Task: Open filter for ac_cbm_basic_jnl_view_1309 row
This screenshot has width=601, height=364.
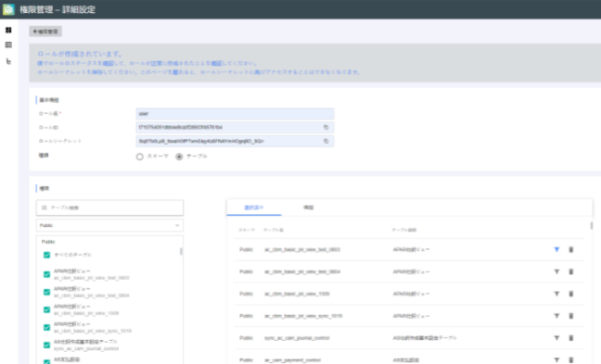Action: (556, 294)
